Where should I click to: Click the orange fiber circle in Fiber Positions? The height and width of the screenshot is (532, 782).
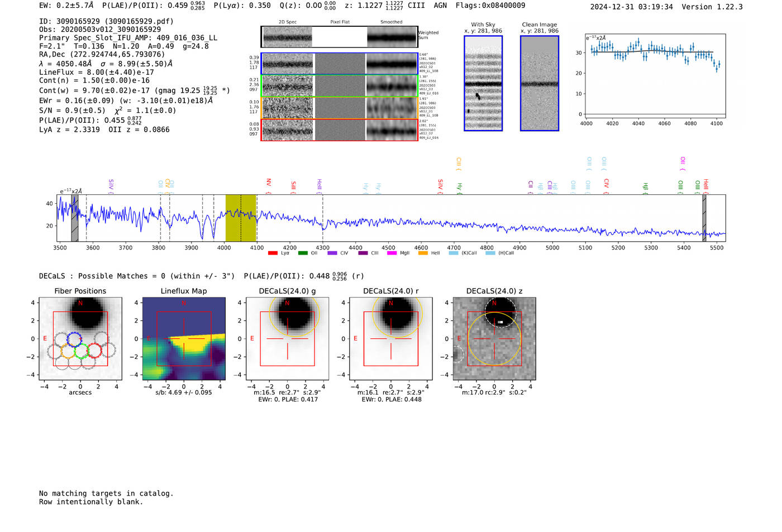(x=68, y=351)
